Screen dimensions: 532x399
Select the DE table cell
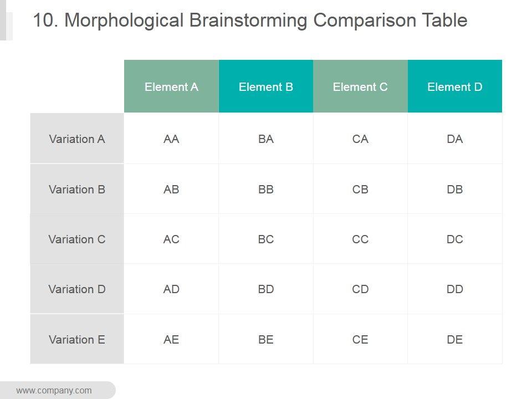(x=455, y=340)
